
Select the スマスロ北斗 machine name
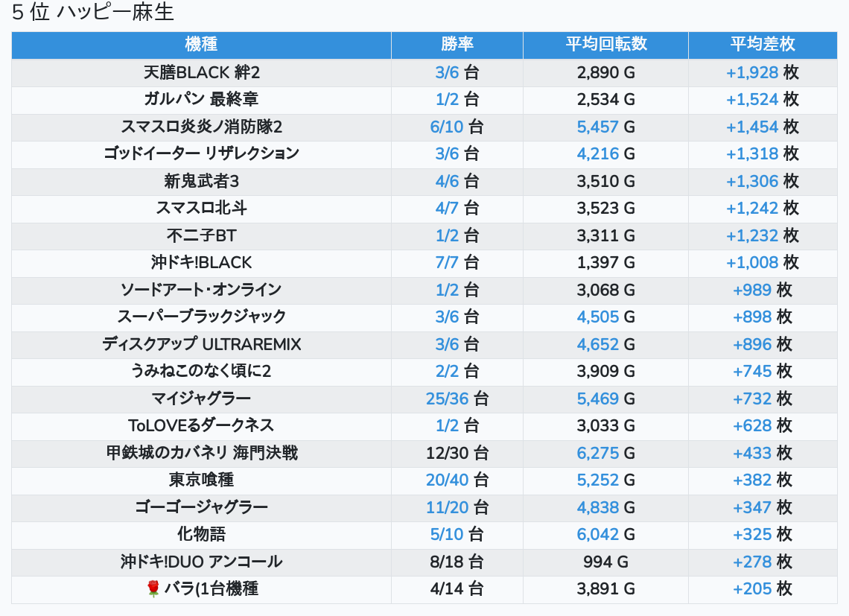[x=201, y=208]
